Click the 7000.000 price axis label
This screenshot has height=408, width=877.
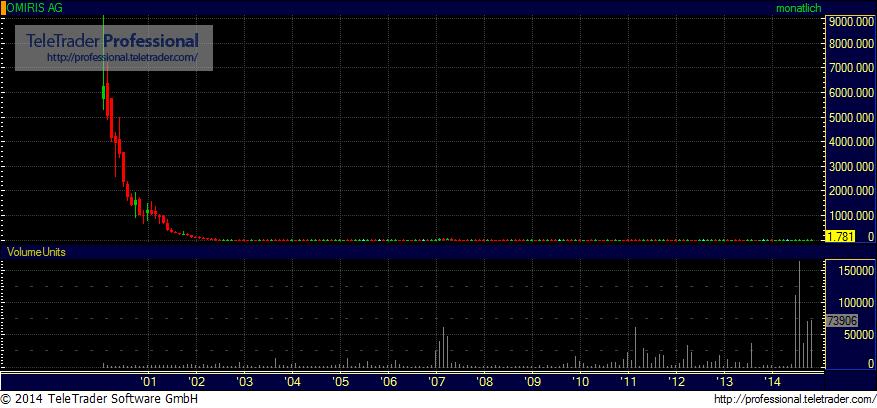tap(850, 69)
